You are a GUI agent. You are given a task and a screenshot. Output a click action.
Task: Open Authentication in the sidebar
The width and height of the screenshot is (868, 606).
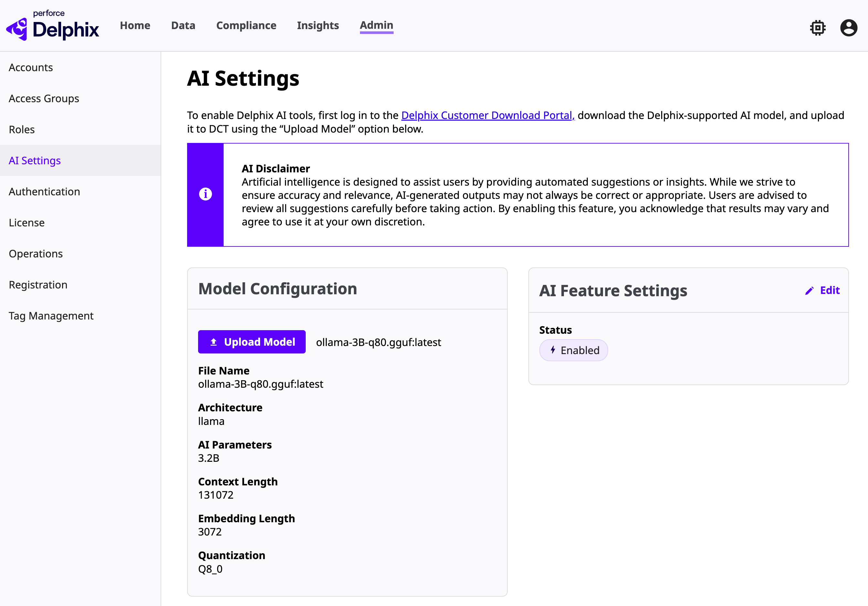[x=80, y=191]
